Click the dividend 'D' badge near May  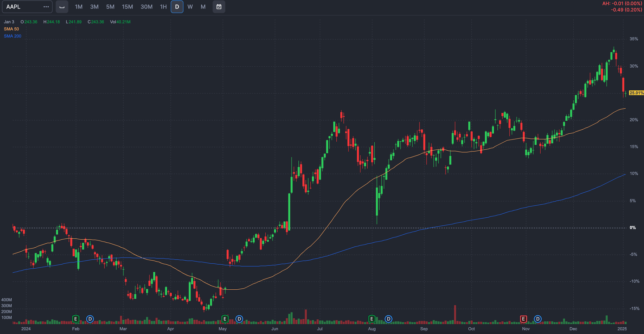(239, 319)
